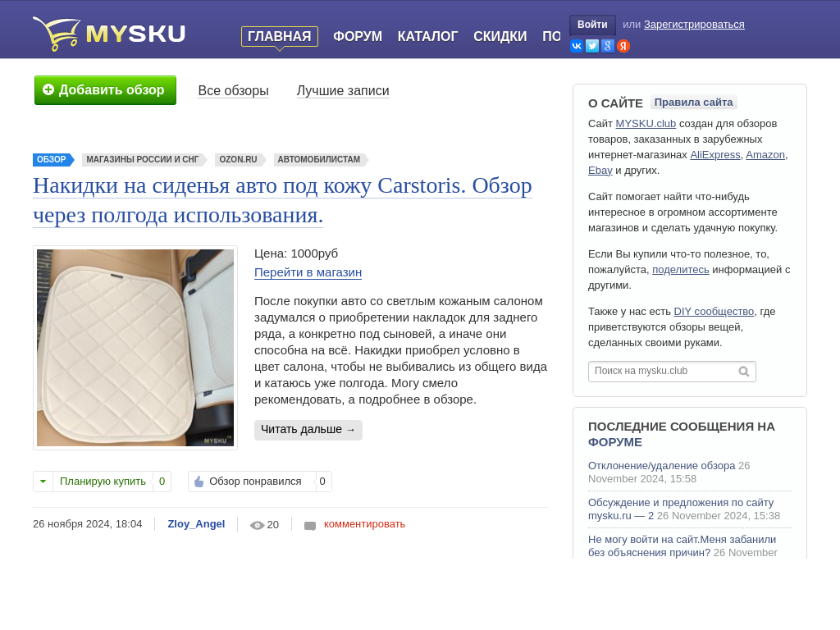This screenshot has height=630, width=840.
Task: Open the Amazon link
Action: click(765, 155)
